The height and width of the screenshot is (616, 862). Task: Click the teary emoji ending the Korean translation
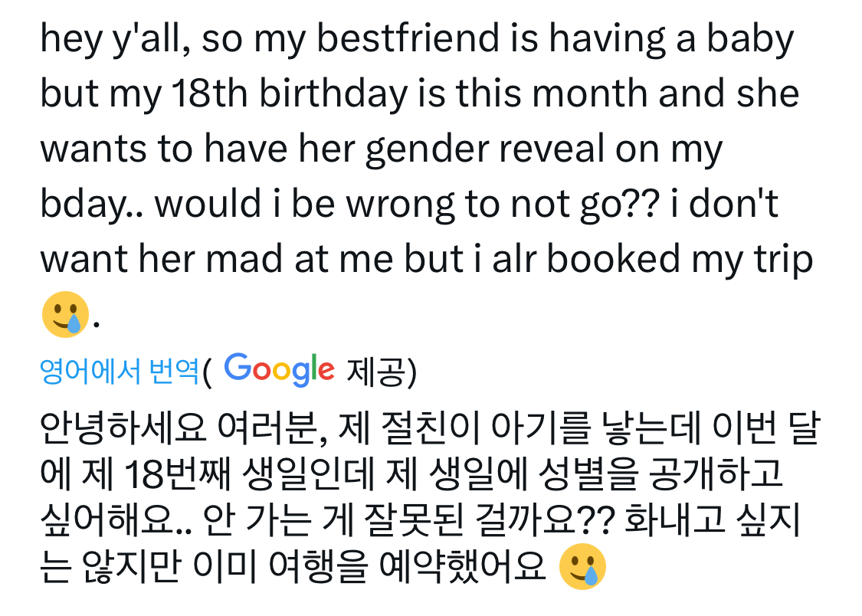582,566
